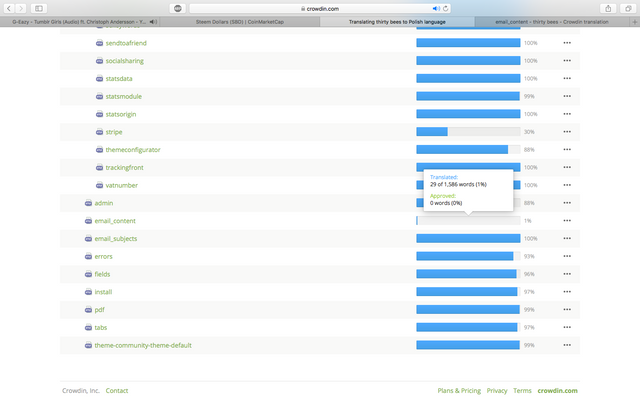Viewport: 640px width, 400px height.
Task: Click the extension icon left of address bar
Action: click(x=178, y=8)
